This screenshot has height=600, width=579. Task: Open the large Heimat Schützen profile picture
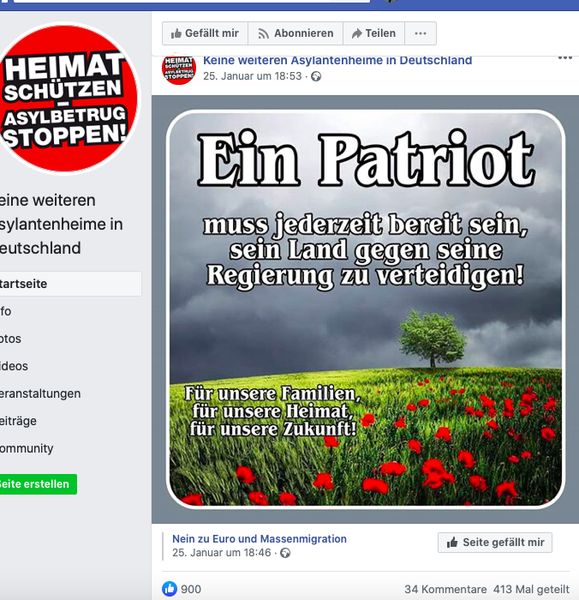click(66, 98)
